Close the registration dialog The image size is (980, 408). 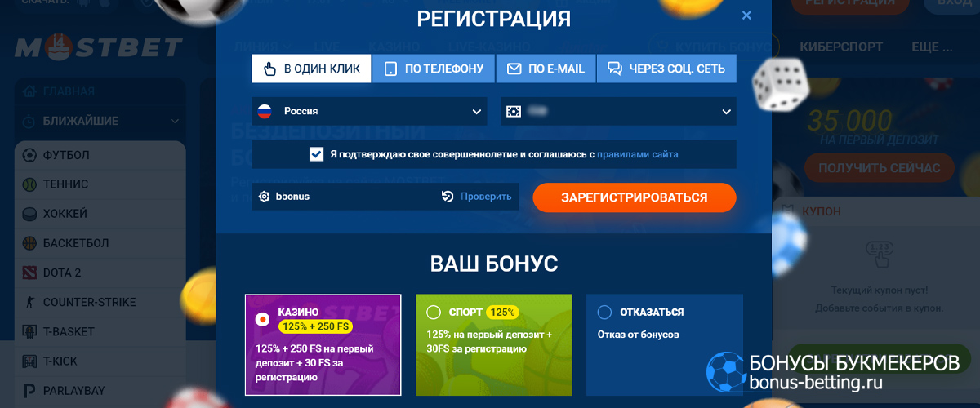pos(746,16)
